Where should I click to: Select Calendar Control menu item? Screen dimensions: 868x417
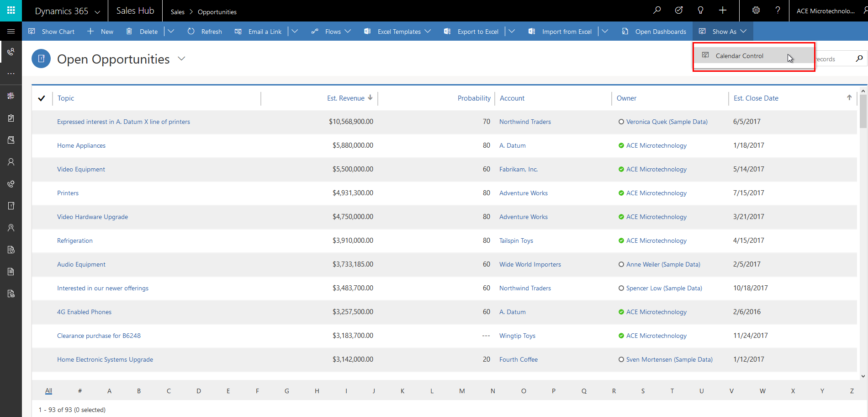coord(754,56)
